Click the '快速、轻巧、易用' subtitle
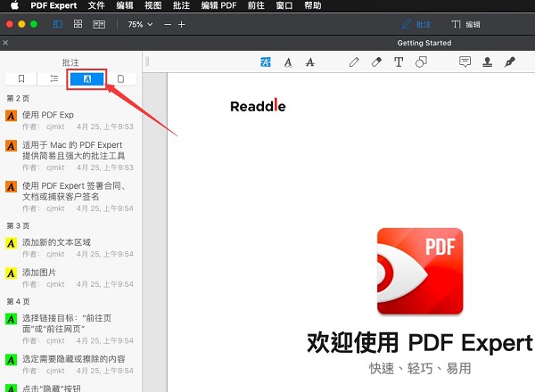Image resolution: width=535 pixels, height=392 pixels. 420,369
